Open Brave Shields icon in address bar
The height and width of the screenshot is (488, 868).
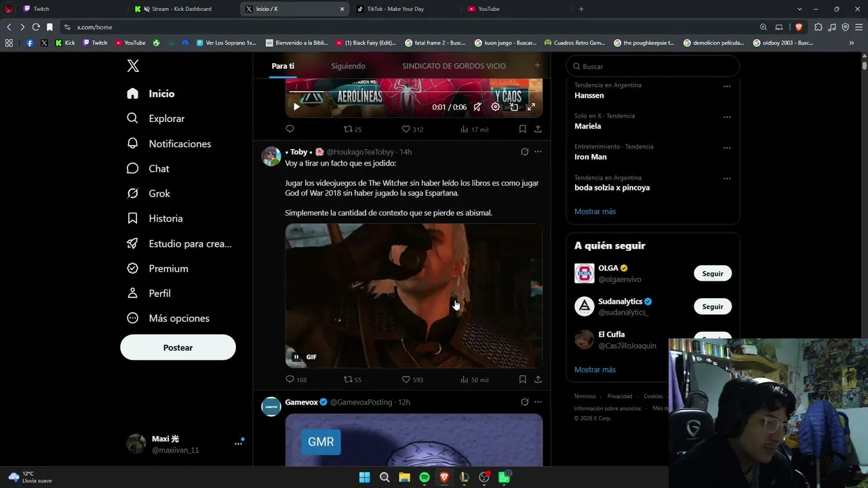(x=799, y=27)
